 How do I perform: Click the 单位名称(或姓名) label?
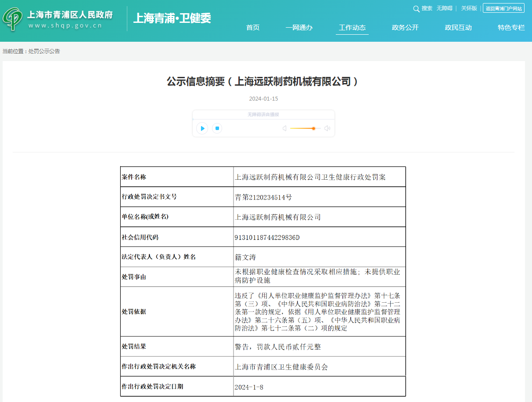(x=145, y=217)
